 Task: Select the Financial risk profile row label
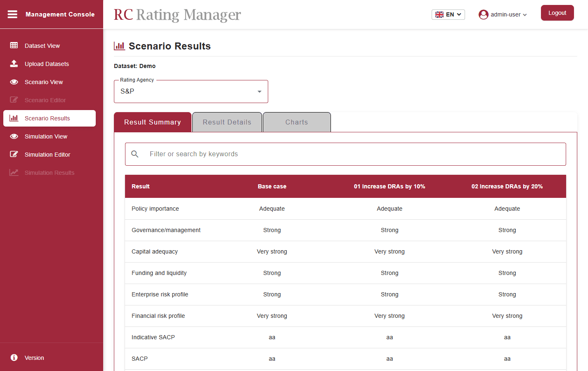pyautogui.click(x=158, y=316)
